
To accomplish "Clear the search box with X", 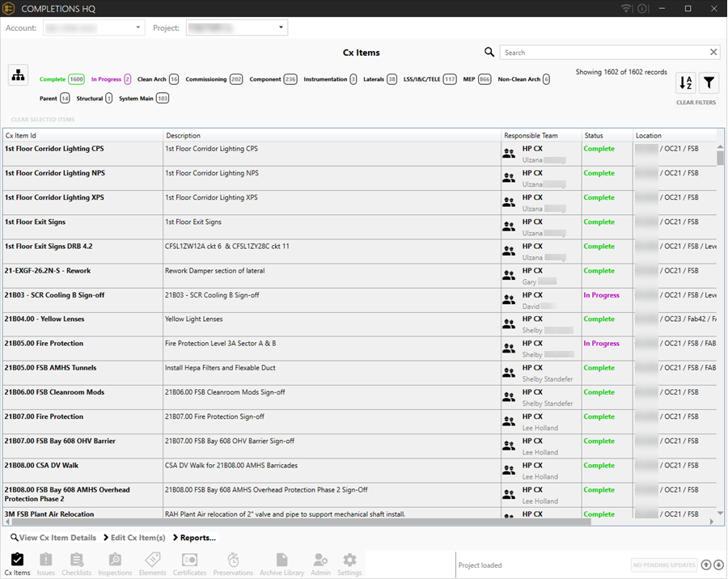I will pos(713,53).
